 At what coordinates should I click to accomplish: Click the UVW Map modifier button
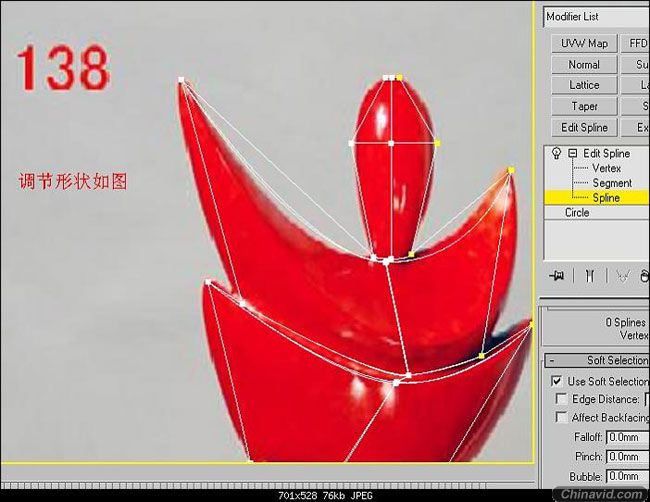click(584, 44)
